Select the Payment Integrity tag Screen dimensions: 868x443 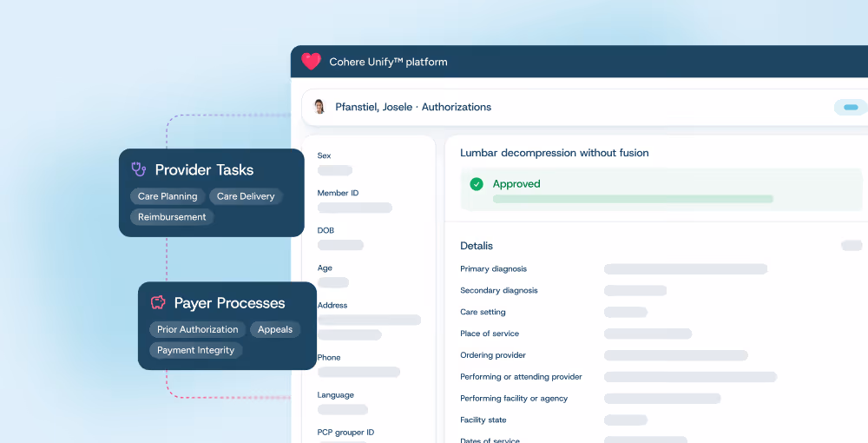click(196, 350)
